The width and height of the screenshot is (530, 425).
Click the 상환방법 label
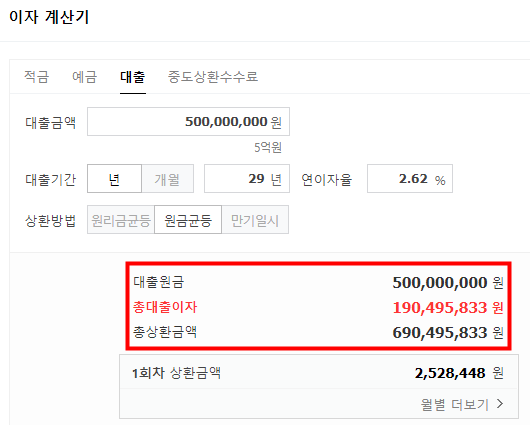click(51, 221)
